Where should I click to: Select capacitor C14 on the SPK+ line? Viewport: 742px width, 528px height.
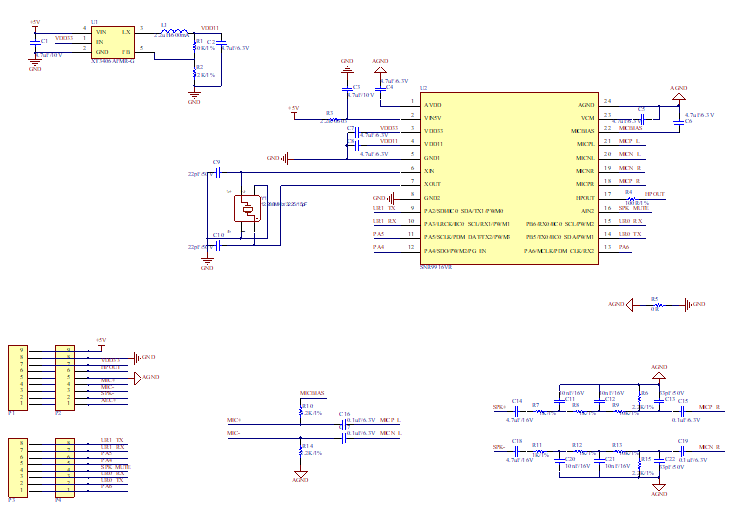point(517,408)
